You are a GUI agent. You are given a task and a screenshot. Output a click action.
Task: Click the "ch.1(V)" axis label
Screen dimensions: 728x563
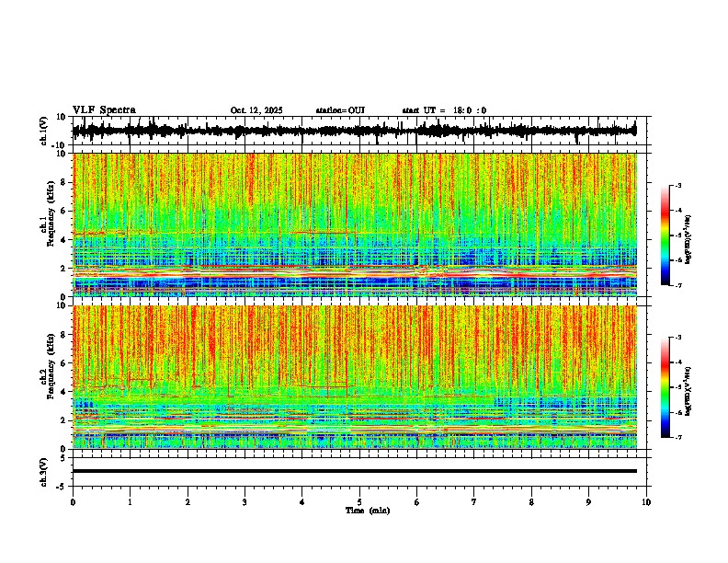(43, 131)
